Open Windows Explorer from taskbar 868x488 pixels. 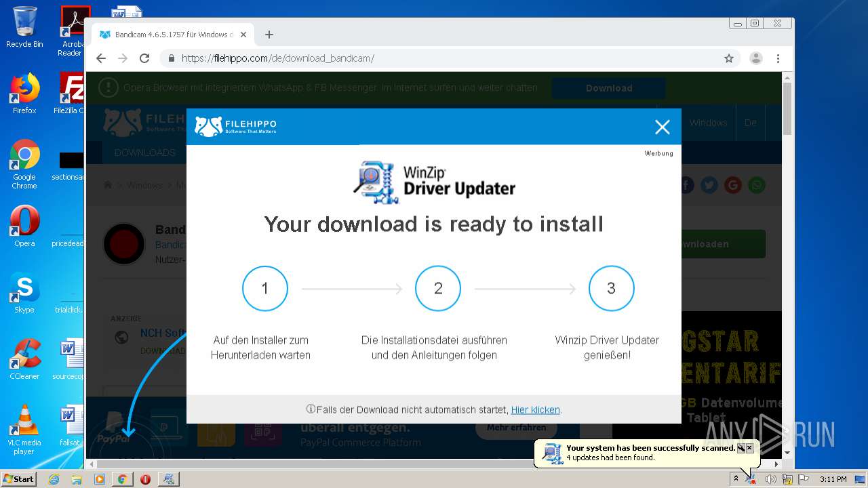point(77,479)
